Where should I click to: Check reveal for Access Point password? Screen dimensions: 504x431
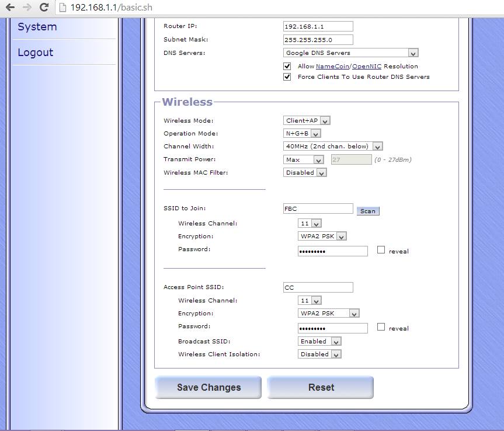click(x=381, y=327)
